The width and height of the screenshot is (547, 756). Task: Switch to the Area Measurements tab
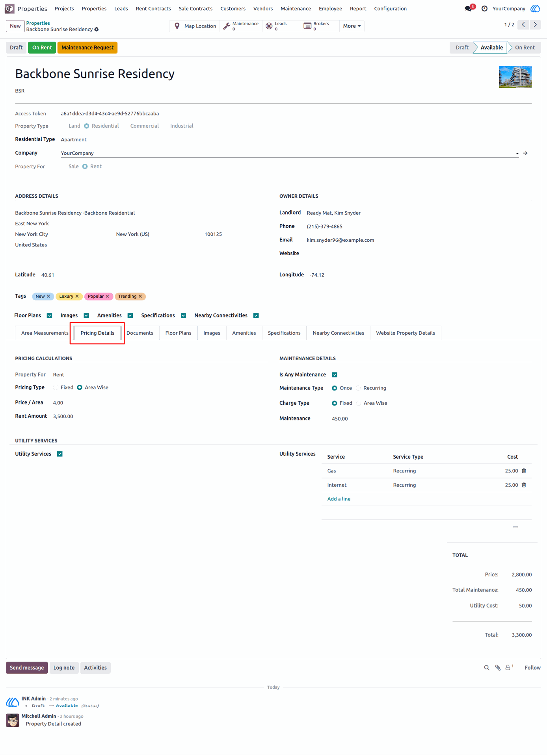pos(45,333)
